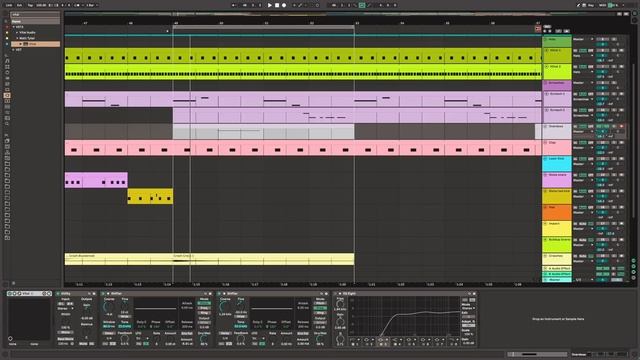Select the Buildup Snare track header
The image size is (640, 360).
click(557, 245)
